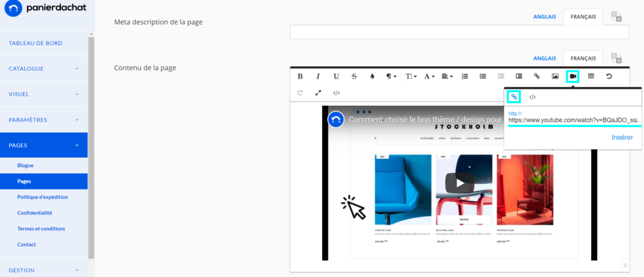Click the 'Contenu de la page' label
This screenshot has width=644, height=277.
point(145,68)
